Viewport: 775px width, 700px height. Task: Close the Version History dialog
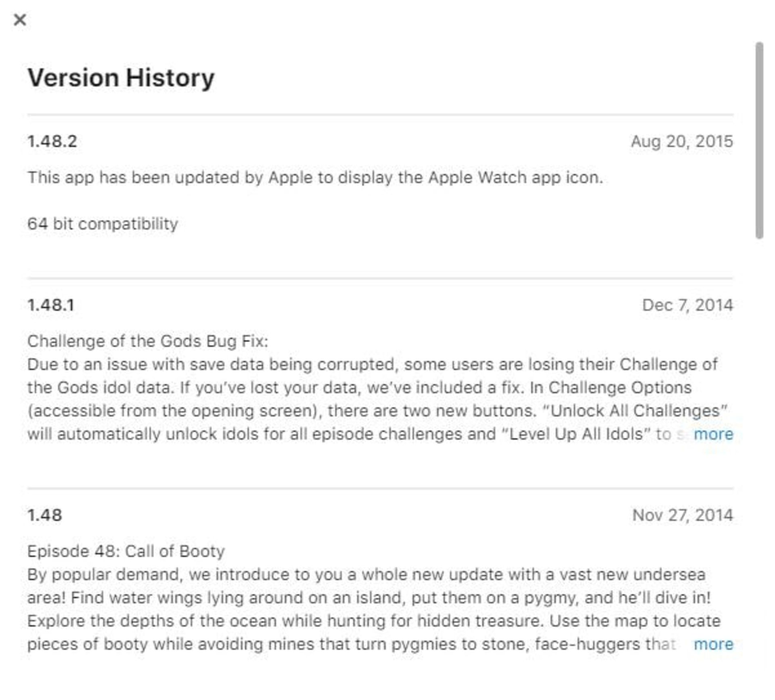pyautogui.click(x=20, y=19)
